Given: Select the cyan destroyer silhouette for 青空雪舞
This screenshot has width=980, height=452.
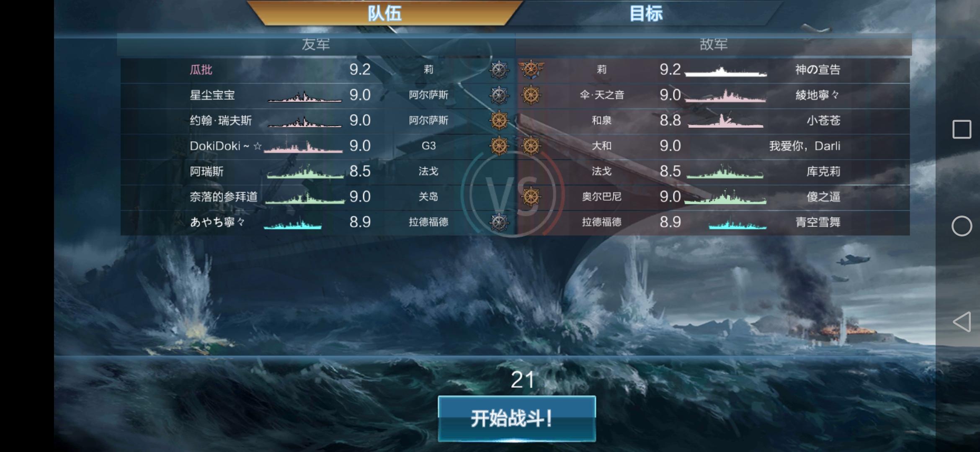Looking at the screenshot, I should [x=738, y=223].
